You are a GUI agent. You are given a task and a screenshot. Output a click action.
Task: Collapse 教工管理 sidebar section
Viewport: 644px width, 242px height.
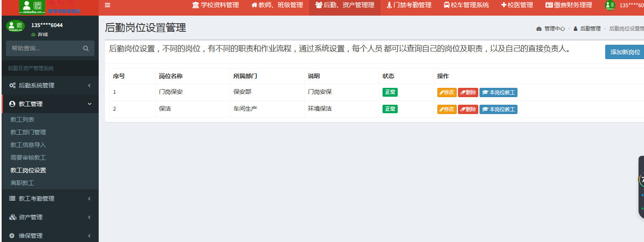50,104
